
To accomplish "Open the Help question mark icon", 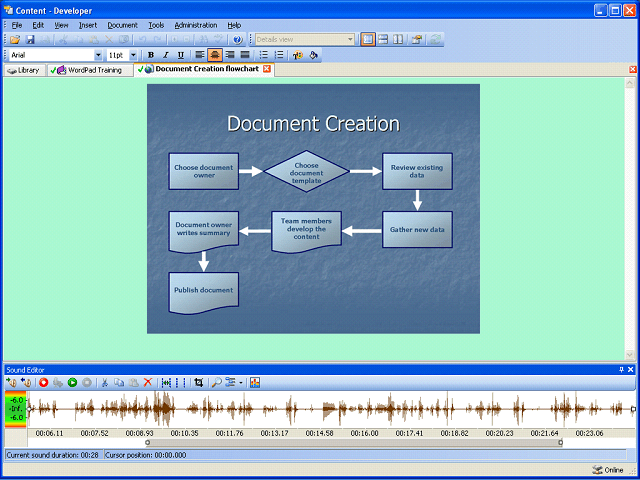I will [x=238, y=40].
